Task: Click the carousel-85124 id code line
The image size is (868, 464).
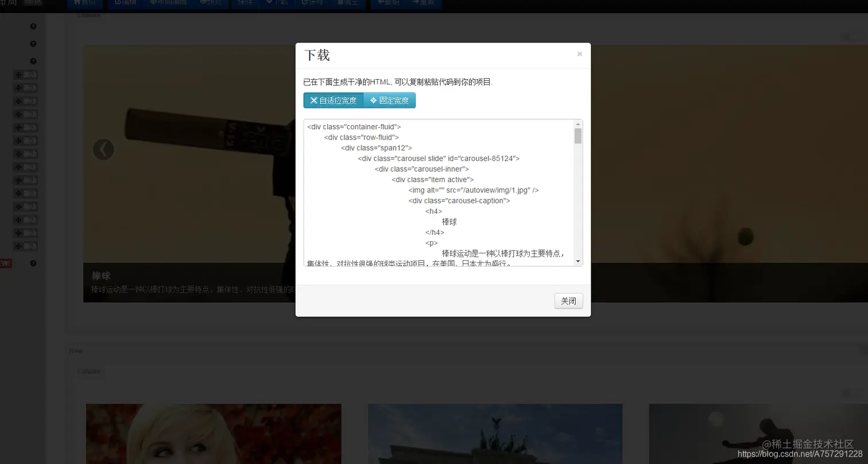Action: click(x=439, y=158)
